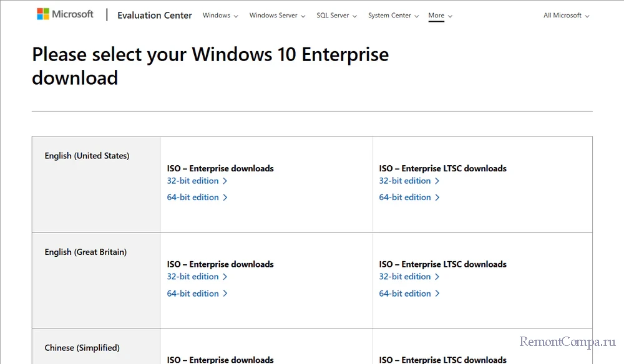Image resolution: width=624 pixels, height=364 pixels.
Task: Expand the System Center menu
Action: 393,16
